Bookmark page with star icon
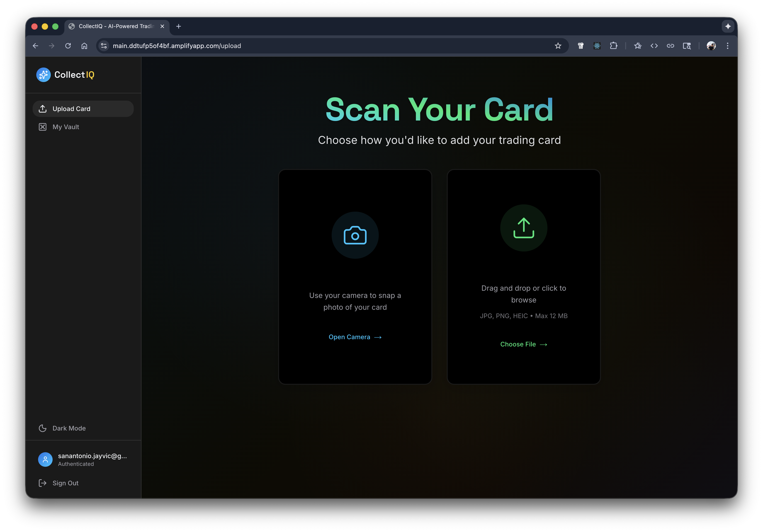 point(558,46)
